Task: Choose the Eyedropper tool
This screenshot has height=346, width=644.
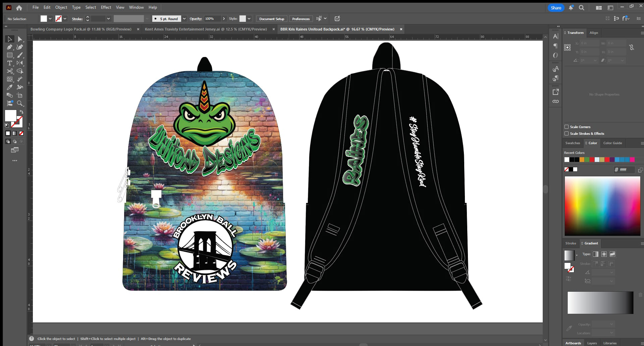Action: click(x=10, y=87)
